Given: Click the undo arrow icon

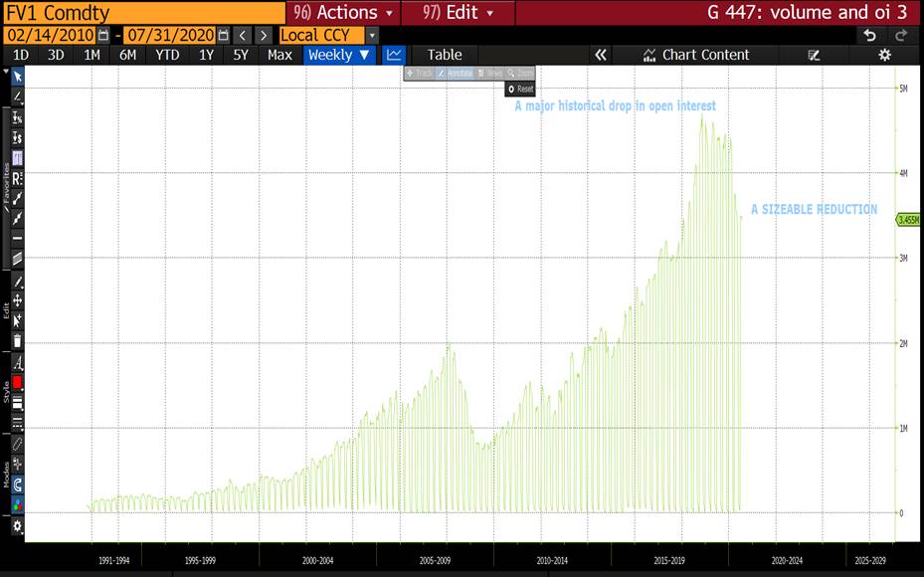Looking at the screenshot, I should point(869,35).
